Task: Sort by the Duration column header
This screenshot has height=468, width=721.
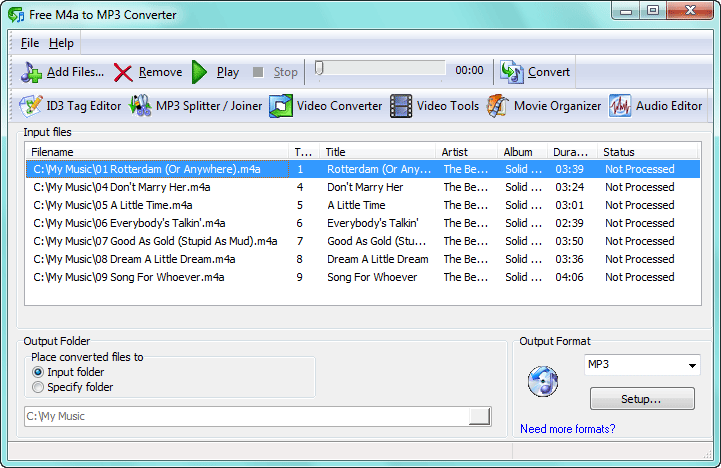Action: pos(572,152)
